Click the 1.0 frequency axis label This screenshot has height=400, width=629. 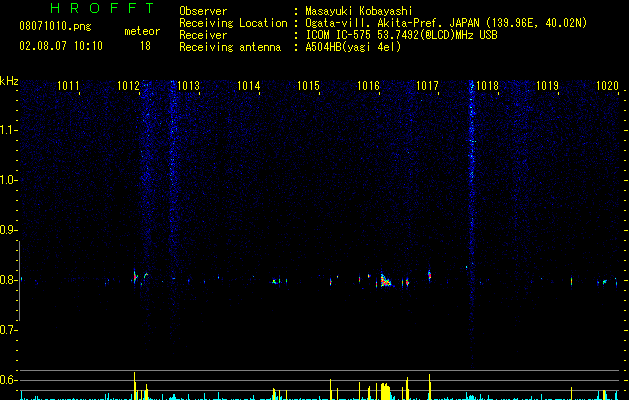8,180
